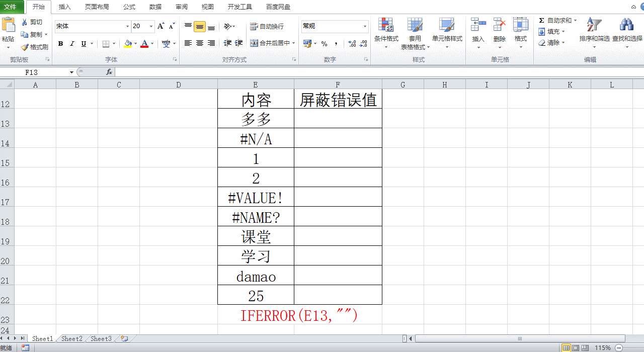Select column header F
The image size is (644, 352).
(338, 85)
